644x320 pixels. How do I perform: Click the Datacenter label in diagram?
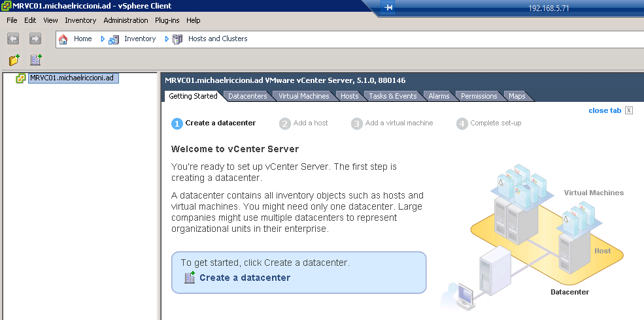click(569, 292)
